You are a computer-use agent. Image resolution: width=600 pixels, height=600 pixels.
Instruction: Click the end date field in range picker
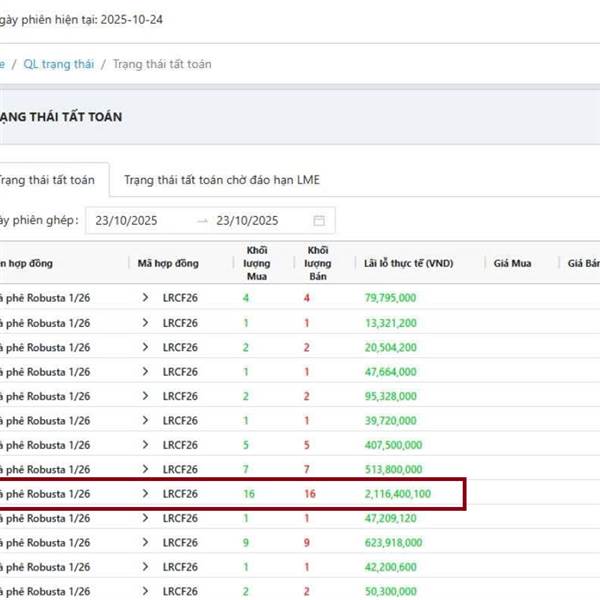(247, 220)
